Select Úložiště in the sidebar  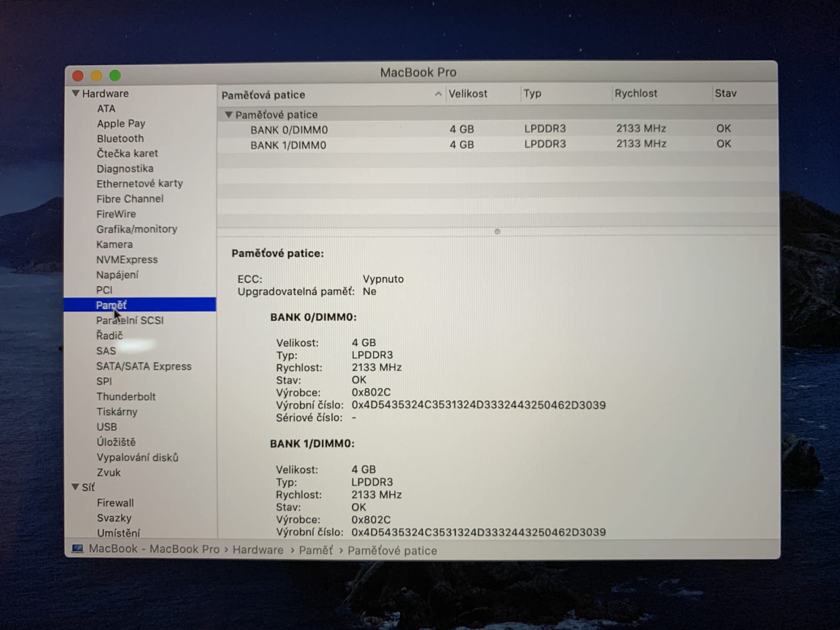point(116,442)
